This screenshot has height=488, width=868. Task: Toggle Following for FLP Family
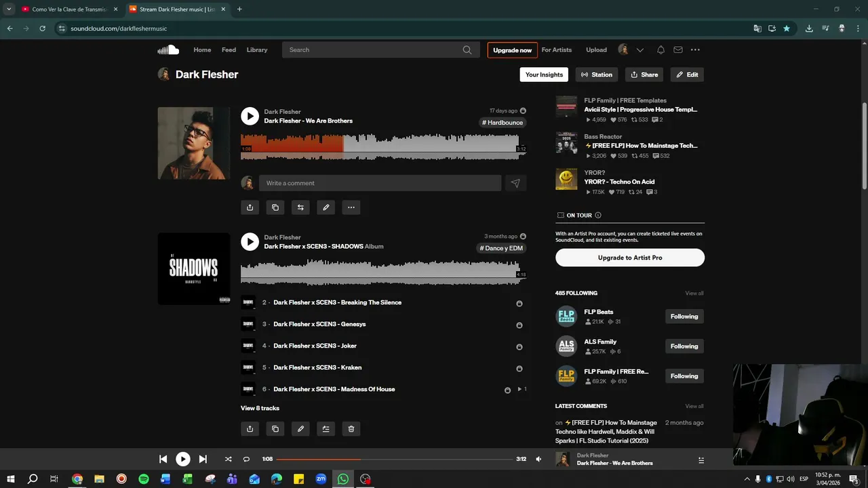pyautogui.click(x=684, y=376)
